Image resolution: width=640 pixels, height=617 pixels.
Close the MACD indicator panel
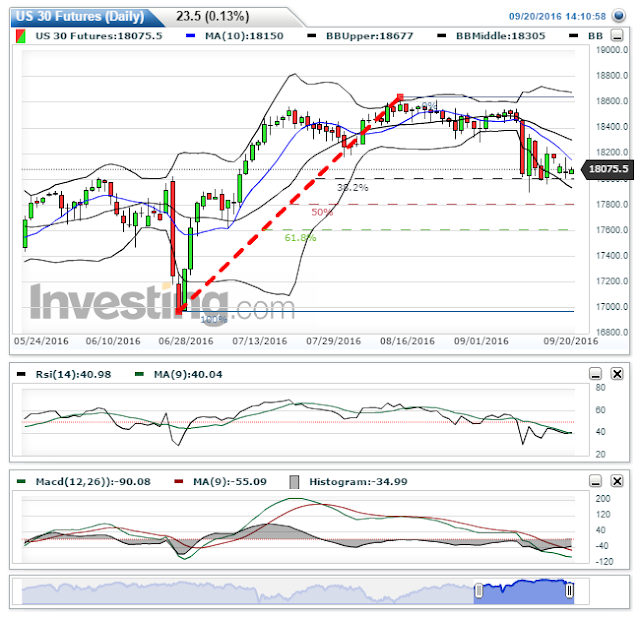point(617,481)
